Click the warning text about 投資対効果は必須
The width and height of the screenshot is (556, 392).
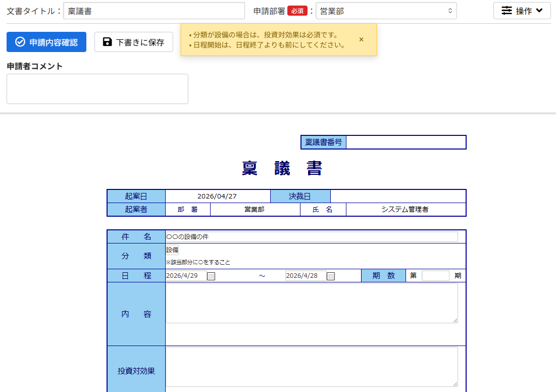265,35
